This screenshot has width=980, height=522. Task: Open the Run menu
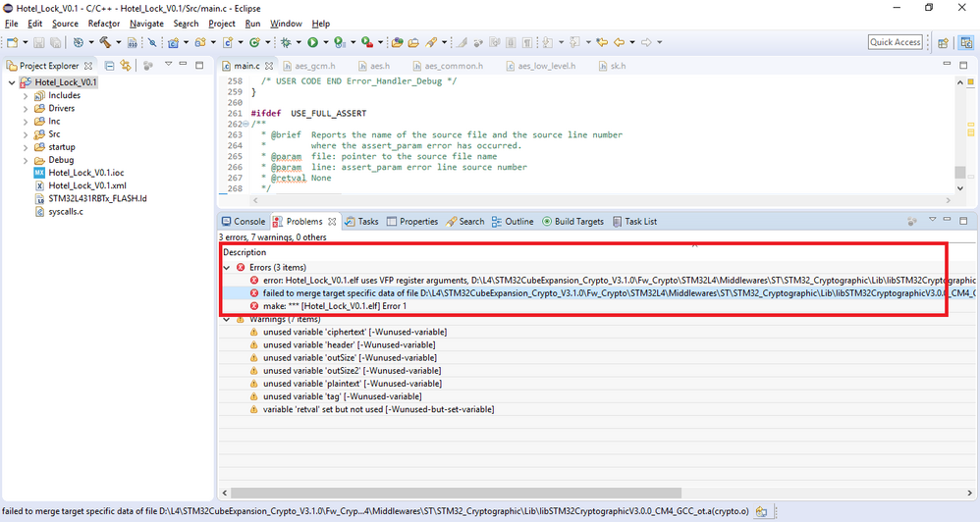(x=252, y=24)
